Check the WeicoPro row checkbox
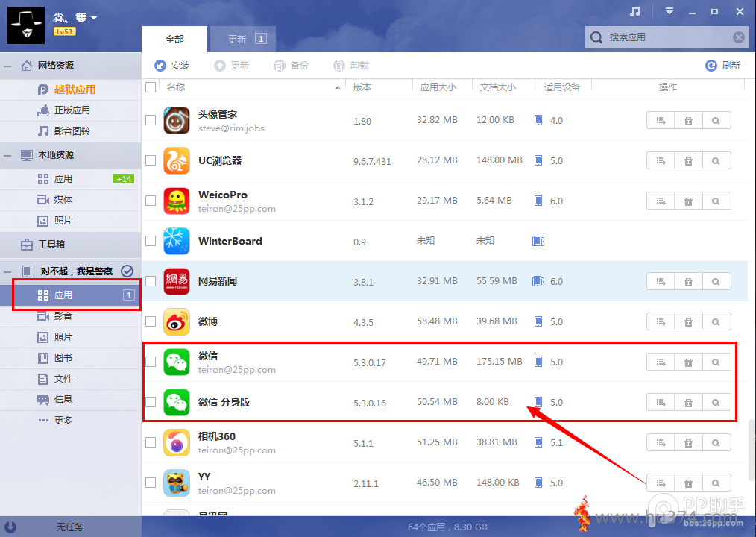This screenshot has width=756, height=537. (151, 201)
